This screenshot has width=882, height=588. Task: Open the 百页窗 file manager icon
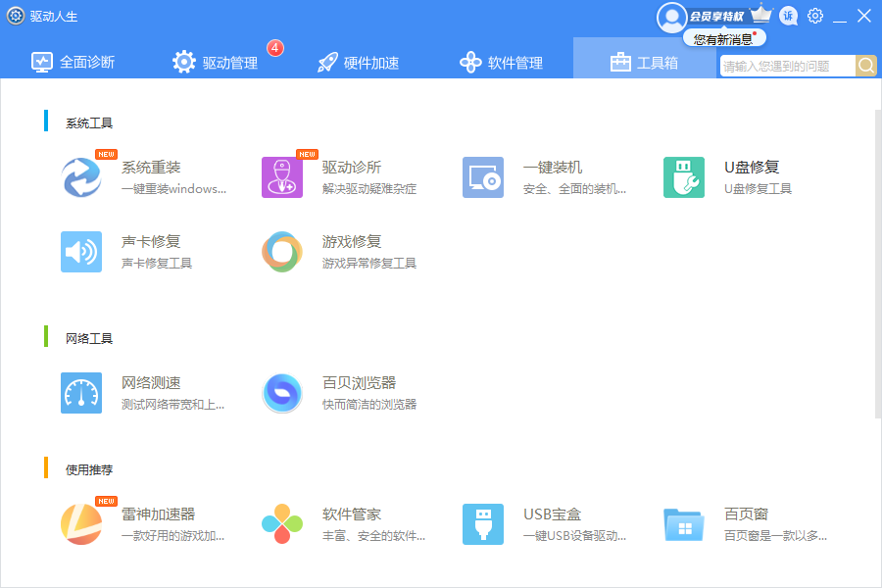(684, 524)
